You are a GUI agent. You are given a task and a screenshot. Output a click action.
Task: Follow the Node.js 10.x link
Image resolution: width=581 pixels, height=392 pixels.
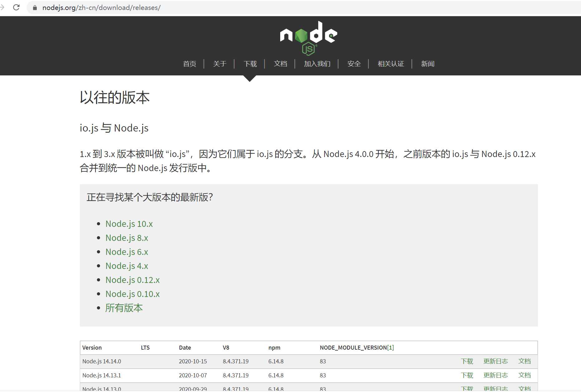[x=129, y=224]
